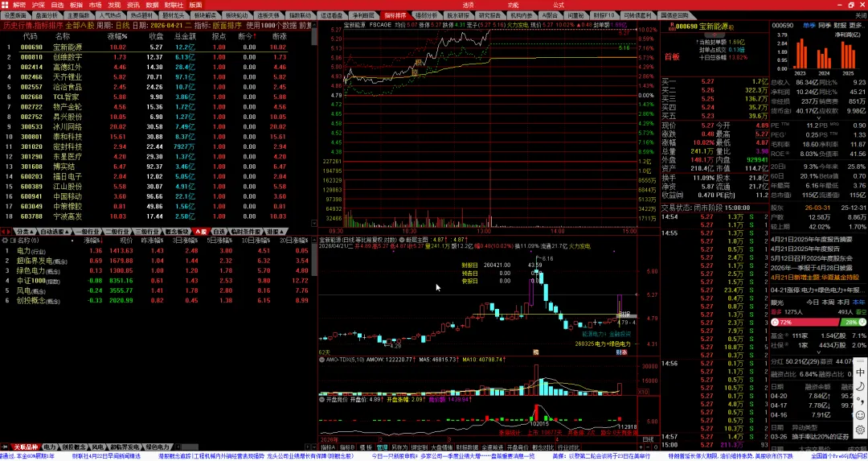Image resolution: width=868 pixels, height=461 pixels.
Task: Open the 分类 dropdown tab
Action: (25, 231)
